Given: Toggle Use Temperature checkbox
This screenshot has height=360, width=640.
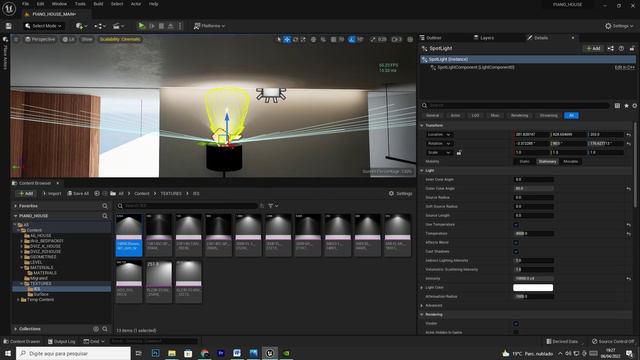Looking at the screenshot, I should [x=516, y=224].
